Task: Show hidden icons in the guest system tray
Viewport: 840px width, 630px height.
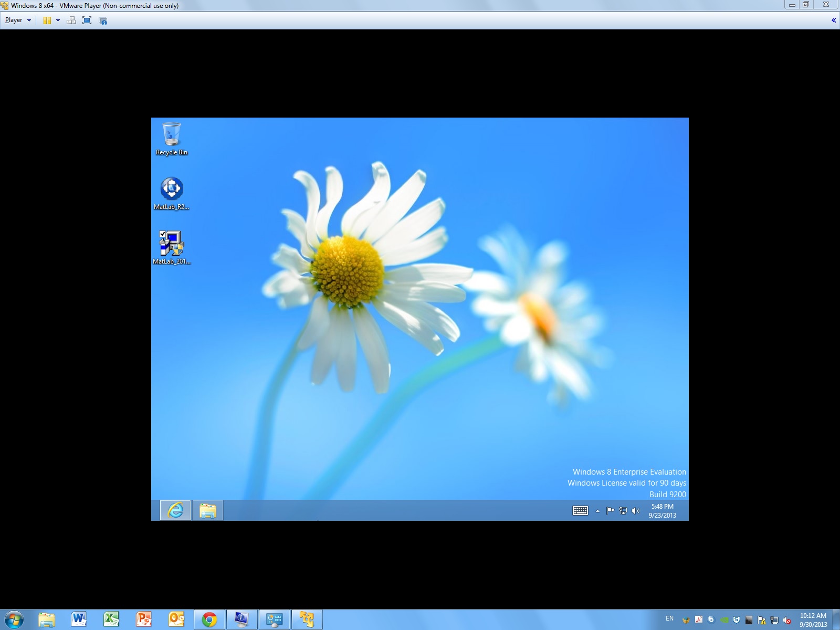Action: click(597, 511)
